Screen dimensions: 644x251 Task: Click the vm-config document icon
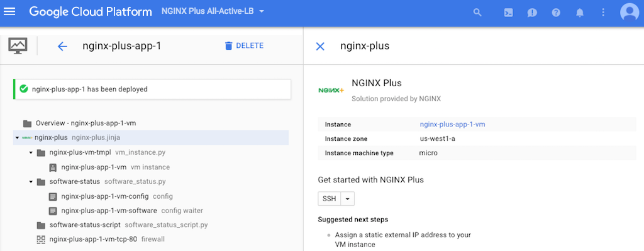(x=53, y=196)
